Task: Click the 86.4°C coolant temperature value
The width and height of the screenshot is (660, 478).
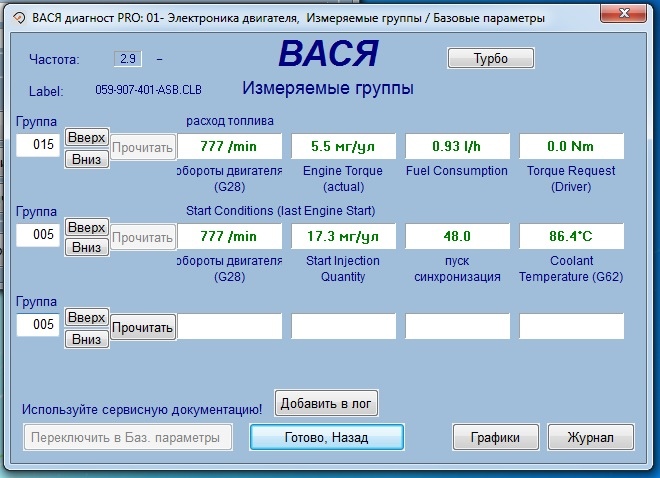Action: pyautogui.click(x=572, y=236)
